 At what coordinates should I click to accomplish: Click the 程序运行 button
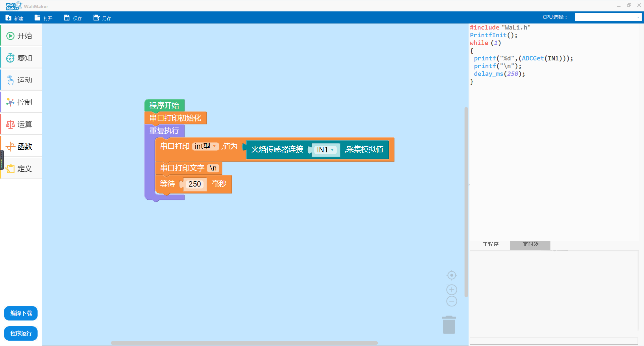[21, 333]
